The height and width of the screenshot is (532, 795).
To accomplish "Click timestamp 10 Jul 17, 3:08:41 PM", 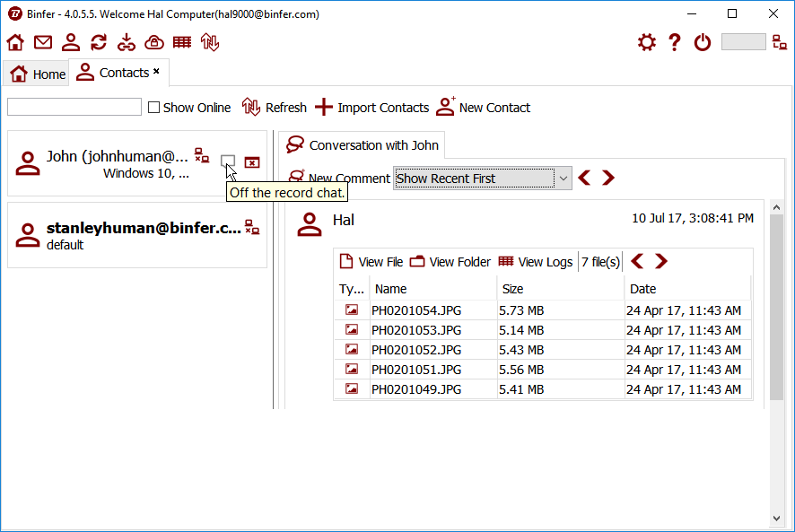I will coord(693,219).
